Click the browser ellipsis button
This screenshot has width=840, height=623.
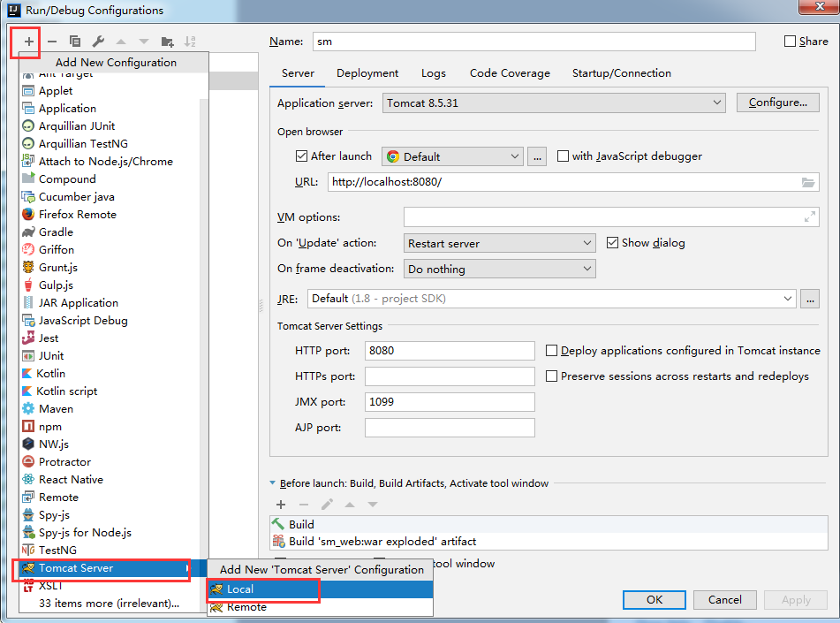point(537,156)
